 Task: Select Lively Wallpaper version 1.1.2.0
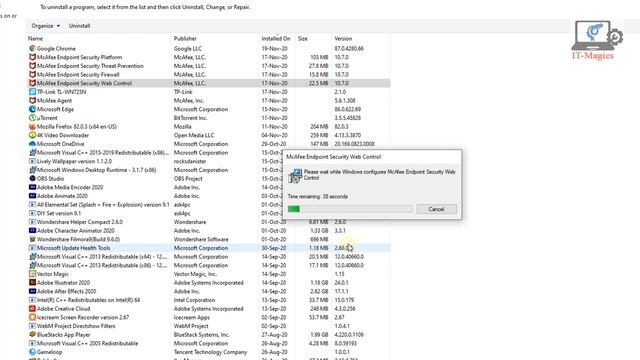(74, 161)
